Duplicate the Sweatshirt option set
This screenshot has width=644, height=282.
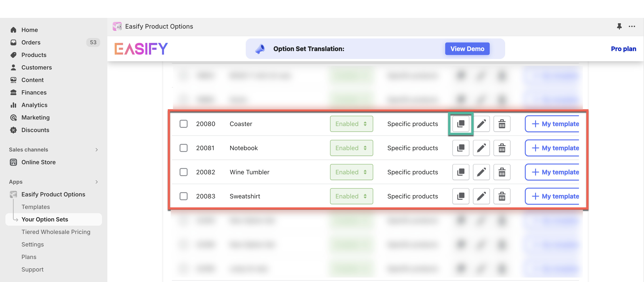click(x=460, y=196)
